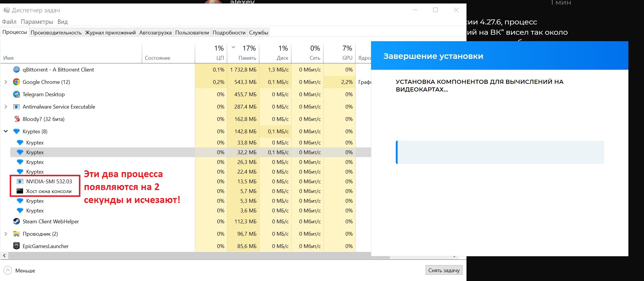Collapse details with the Меньше arrow

(8, 270)
